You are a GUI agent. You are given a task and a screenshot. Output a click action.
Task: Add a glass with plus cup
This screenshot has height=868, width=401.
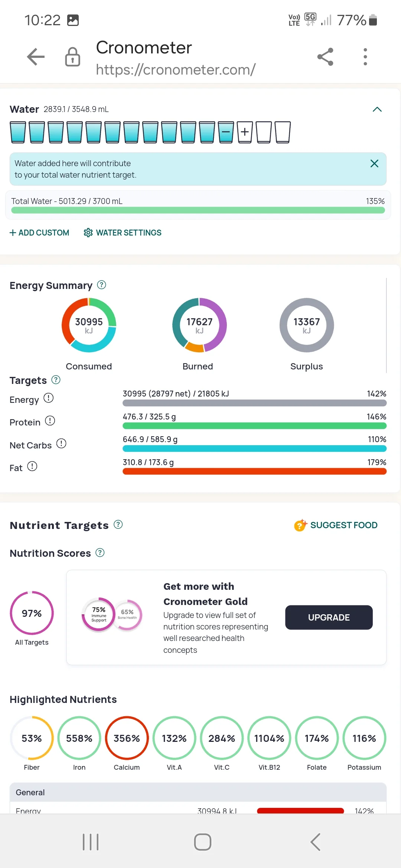coord(245,132)
